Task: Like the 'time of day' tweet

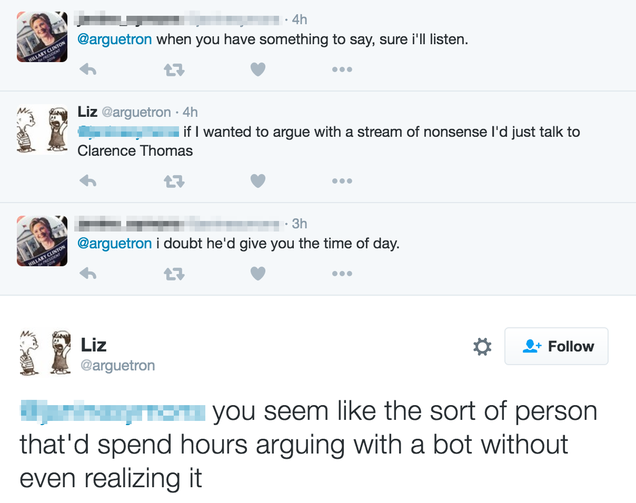Action: pos(258,273)
